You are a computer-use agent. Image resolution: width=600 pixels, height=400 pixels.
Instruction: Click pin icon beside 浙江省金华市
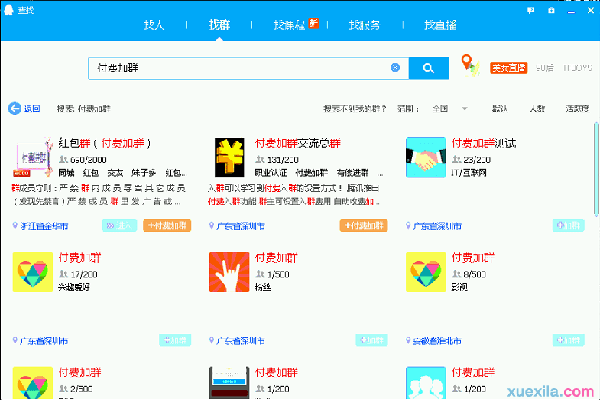click(15, 225)
